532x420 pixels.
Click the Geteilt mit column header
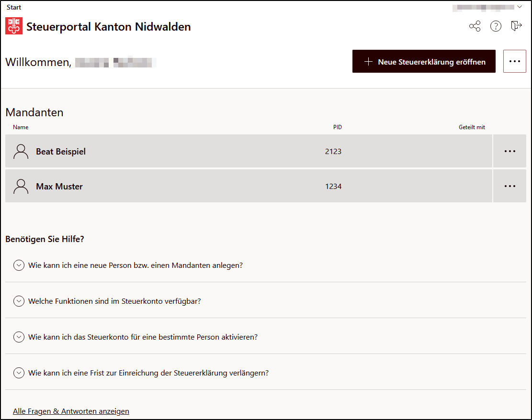point(472,127)
